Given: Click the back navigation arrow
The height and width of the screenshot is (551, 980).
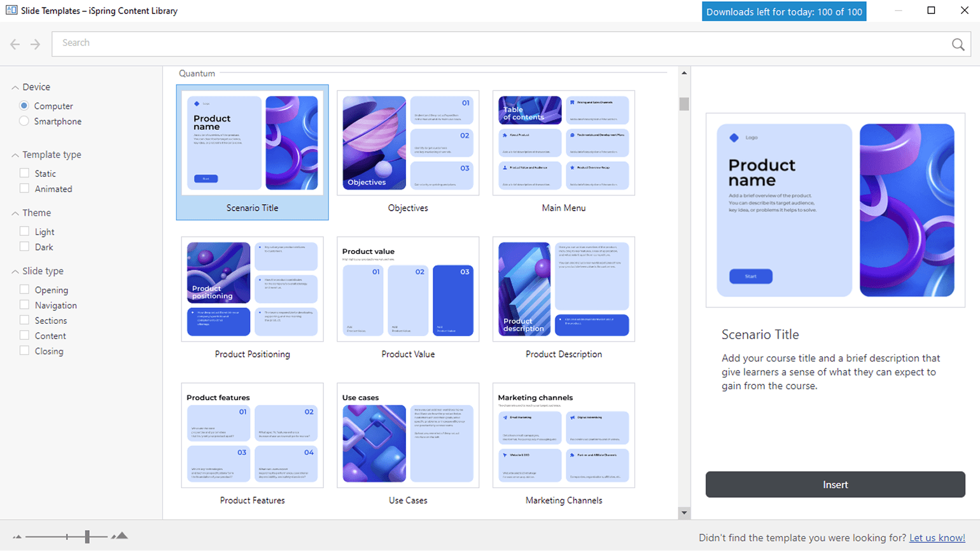Looking at the screenshot, I should [15, 44].
